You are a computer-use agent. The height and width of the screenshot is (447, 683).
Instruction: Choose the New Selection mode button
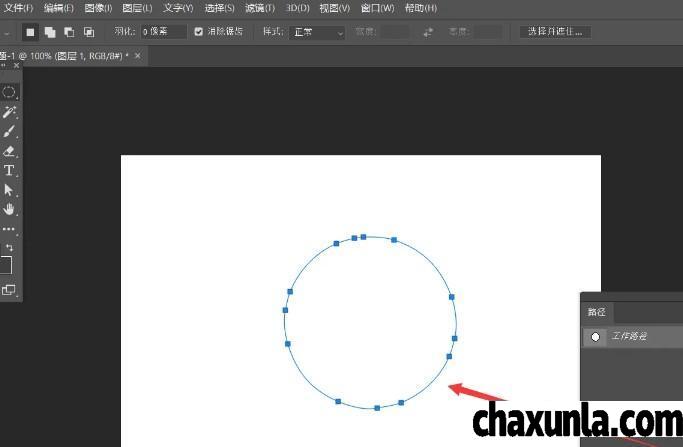pos(30,32)
